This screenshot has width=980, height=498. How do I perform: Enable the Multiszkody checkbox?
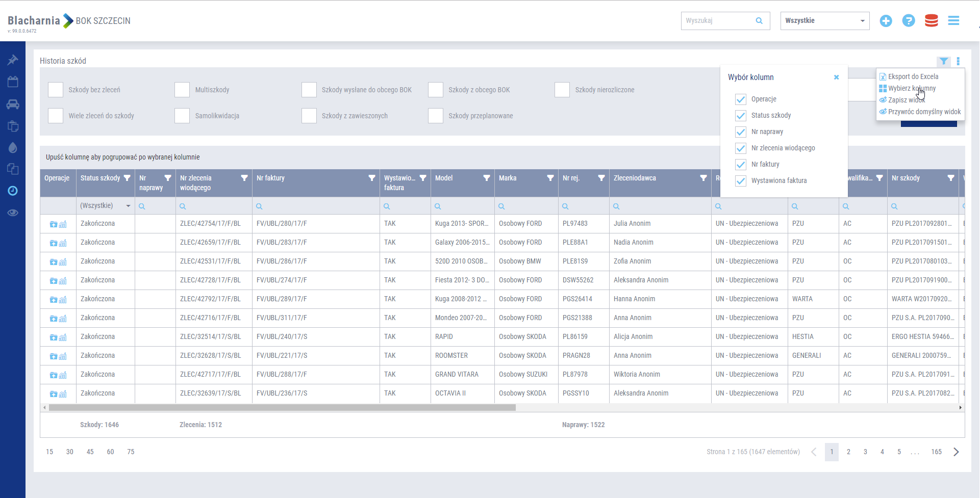click(182, 90)
